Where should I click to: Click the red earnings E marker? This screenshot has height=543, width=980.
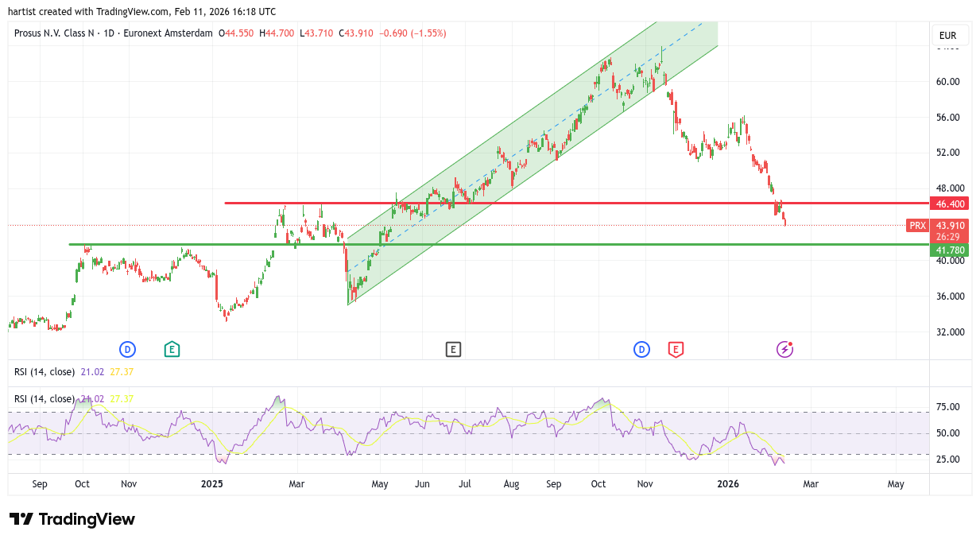click(x=676, y=349)
